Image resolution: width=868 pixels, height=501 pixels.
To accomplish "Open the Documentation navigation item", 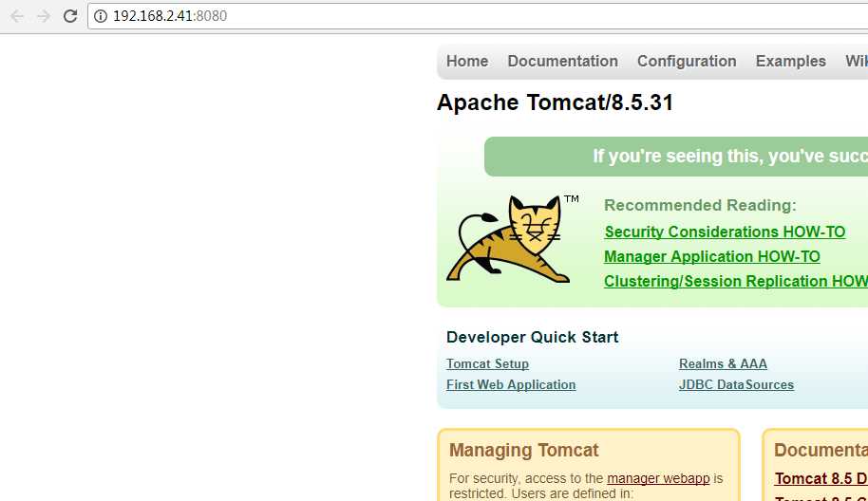I will 562,61.
